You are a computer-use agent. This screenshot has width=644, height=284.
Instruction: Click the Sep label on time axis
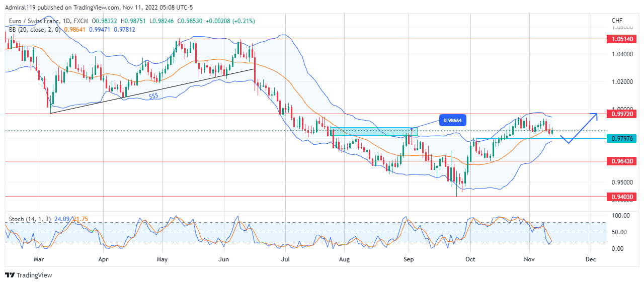point(409,259)
